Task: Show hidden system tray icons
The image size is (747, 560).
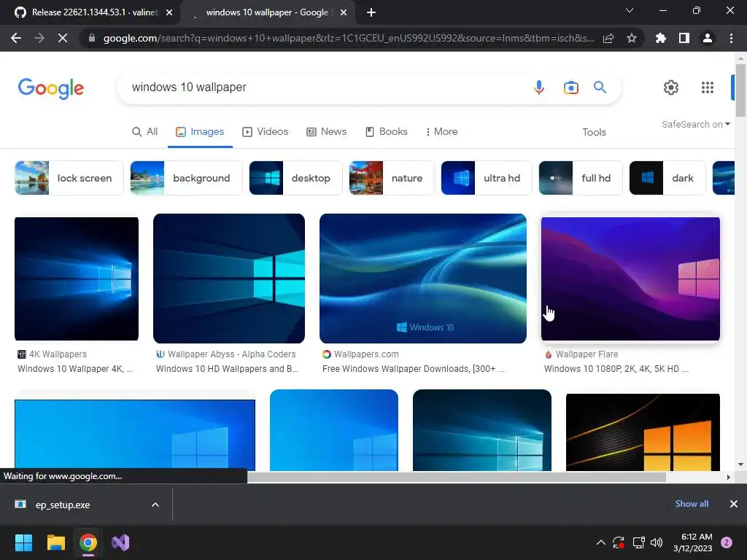Action: pos(601,542)
